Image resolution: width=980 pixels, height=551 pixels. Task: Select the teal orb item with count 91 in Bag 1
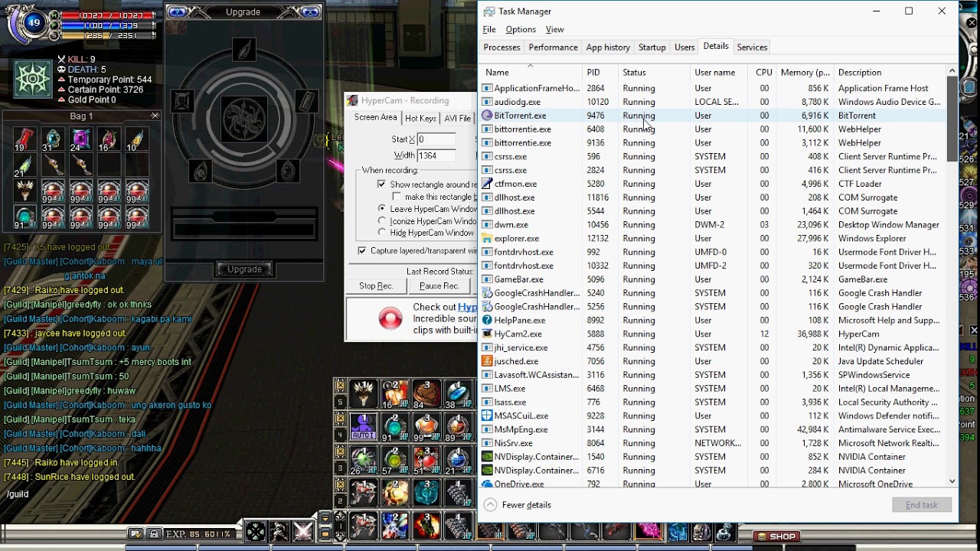point(24,217)
